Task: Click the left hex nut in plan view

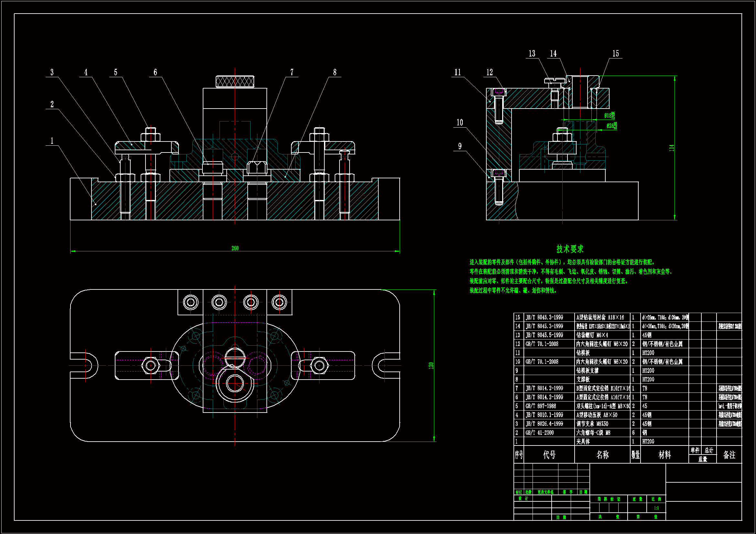Action: (x=151, y=365)
